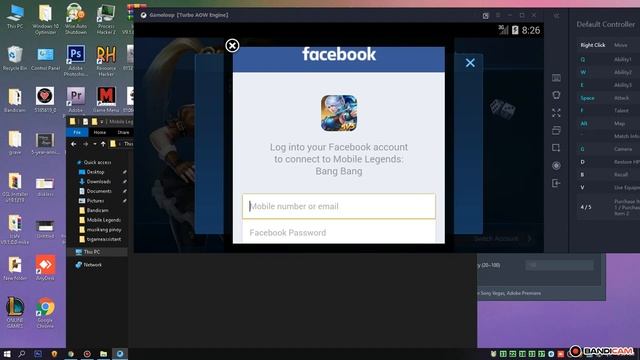
Task: Open the This PC desktop icon
Action: pyautogui.click(x=15, y=16)
